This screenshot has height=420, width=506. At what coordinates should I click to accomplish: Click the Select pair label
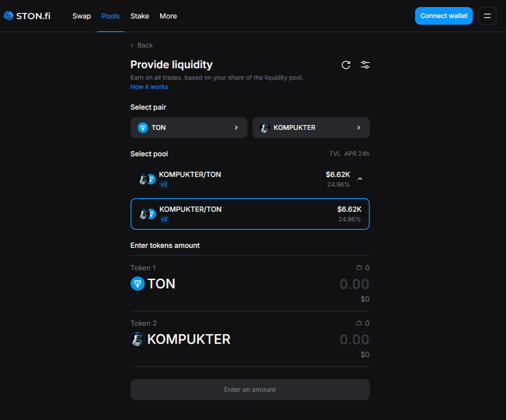point(148,107)
